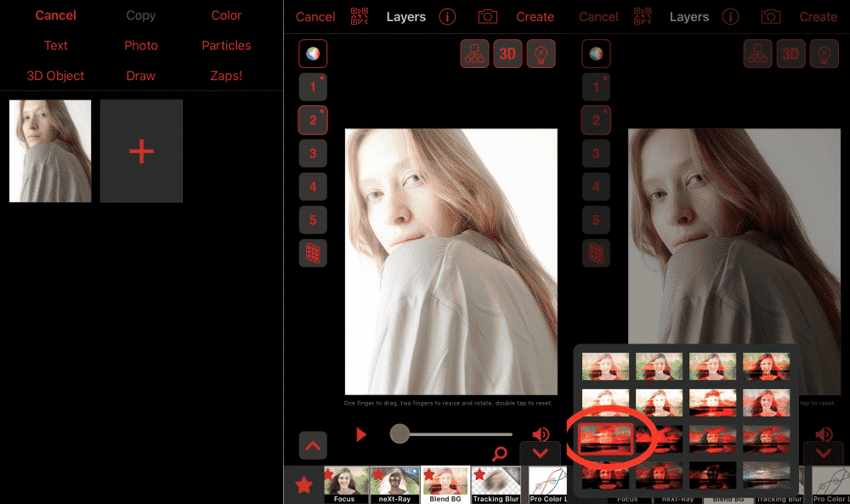Tap the node hierarchy icon above the canvas
The width and height of the screenshot is (850, 504).
click(x=474, y=53)
